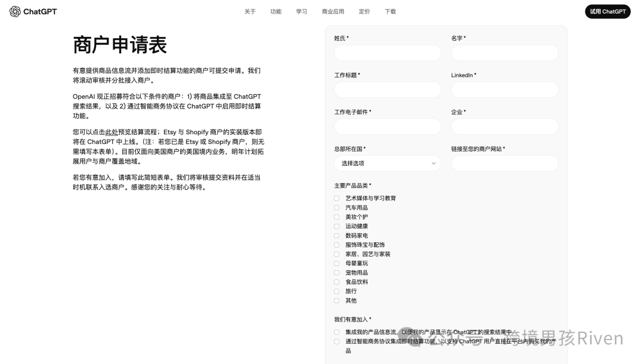Viewport: 644px width, 364px height.
Task: Follow the 此处 checkout preview link
Action: click(112, 132)
